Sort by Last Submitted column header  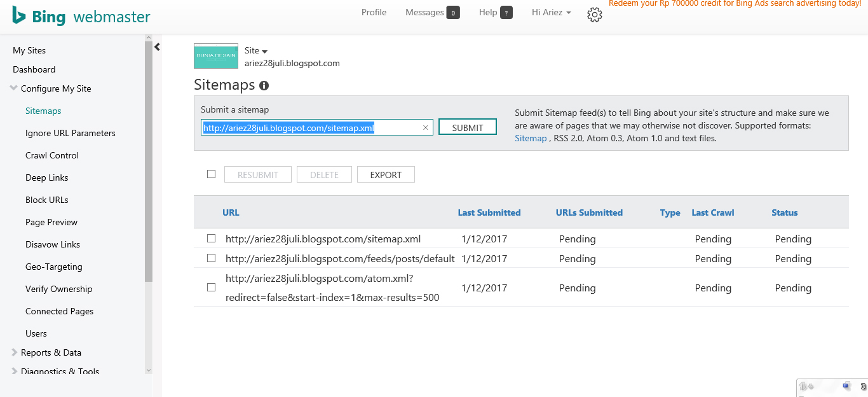click(x=489, y=212)
